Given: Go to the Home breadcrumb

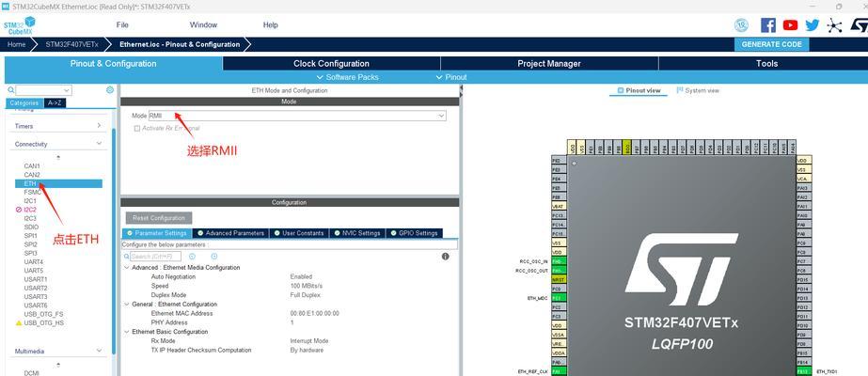Looking at the screenshot, I should (x=17, y=44).
